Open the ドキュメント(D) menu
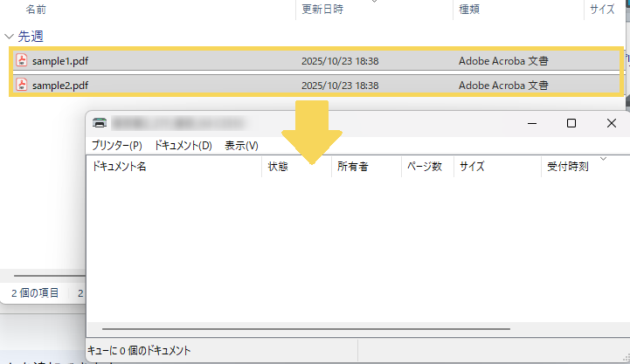The height and width of the screenshot is (364, 630). point(183,146)
